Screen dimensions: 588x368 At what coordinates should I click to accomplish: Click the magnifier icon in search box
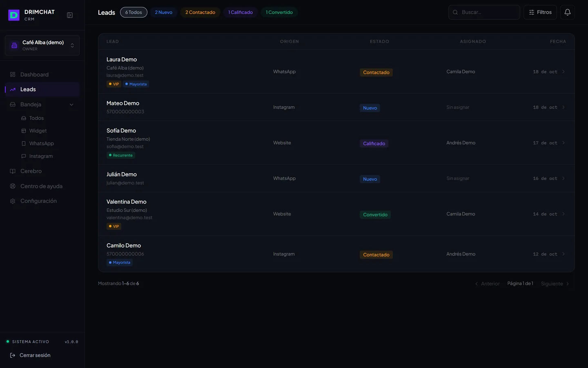pyautogui.click(x=455, y=12)
